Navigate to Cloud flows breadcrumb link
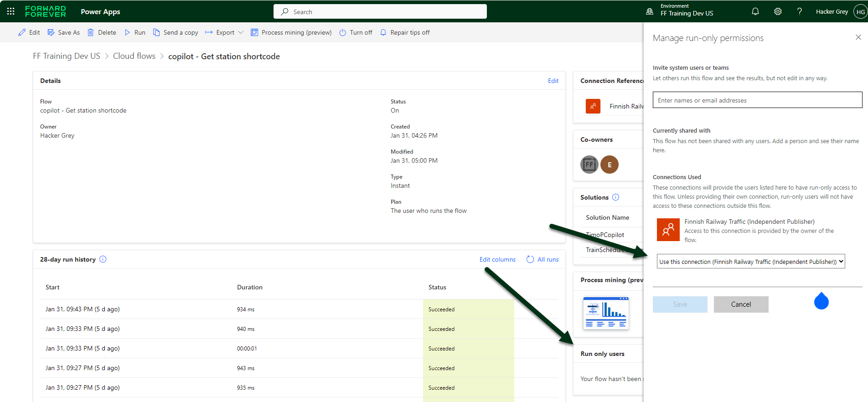868x402 pixels. (x=134, y=56)
